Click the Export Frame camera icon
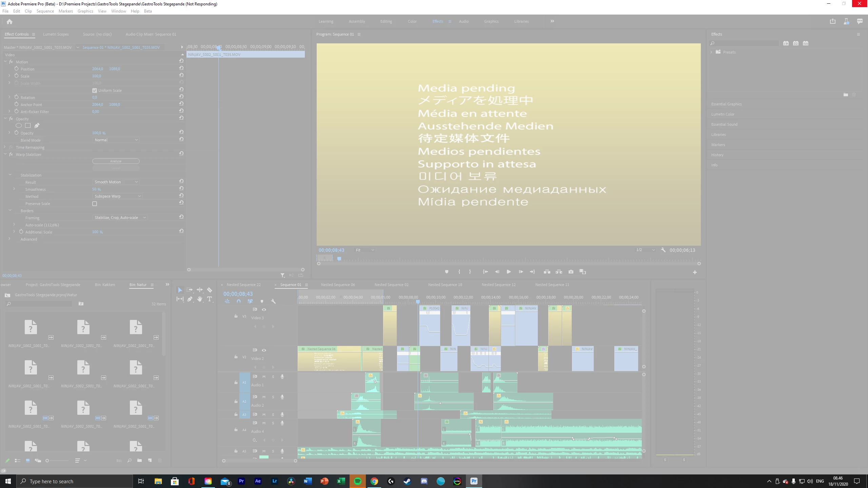 (571, 272)
